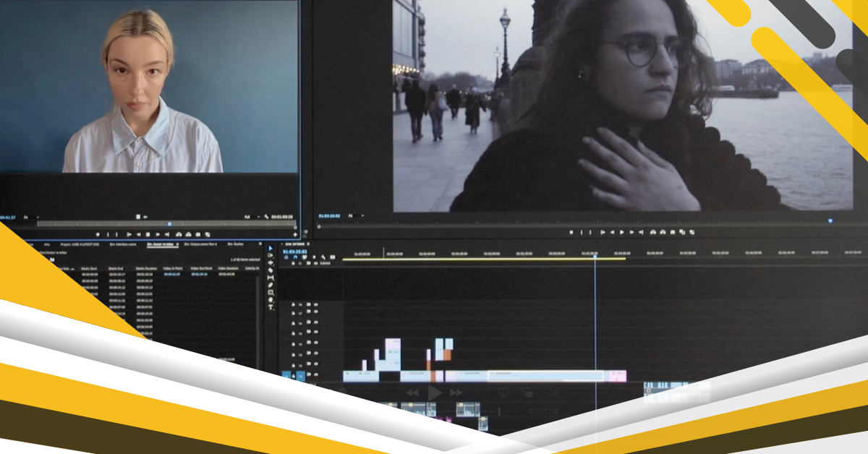Activate the Selection arrow tool
The image size is (868, 454).
(271, 248)
